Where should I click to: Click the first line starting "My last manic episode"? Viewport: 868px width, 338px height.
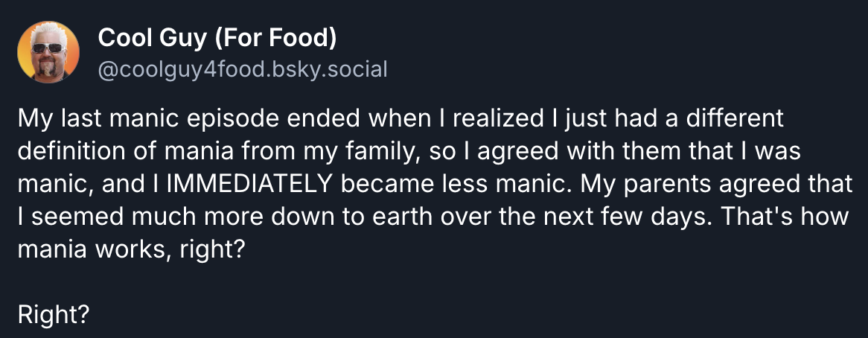coord(401,118)
